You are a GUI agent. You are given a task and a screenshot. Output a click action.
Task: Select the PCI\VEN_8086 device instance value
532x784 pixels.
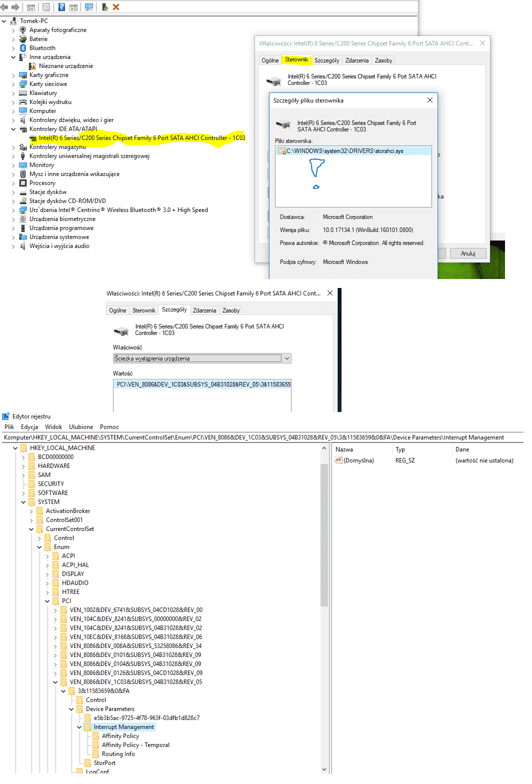[x=203, y=384]
